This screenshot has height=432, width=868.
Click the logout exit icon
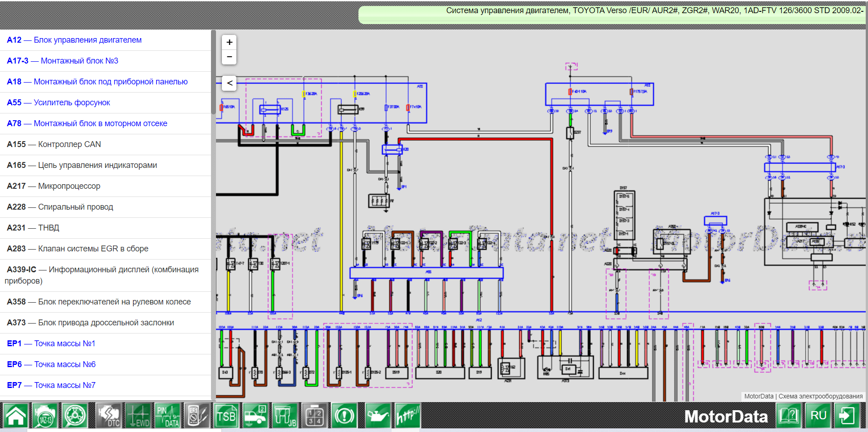847,416
